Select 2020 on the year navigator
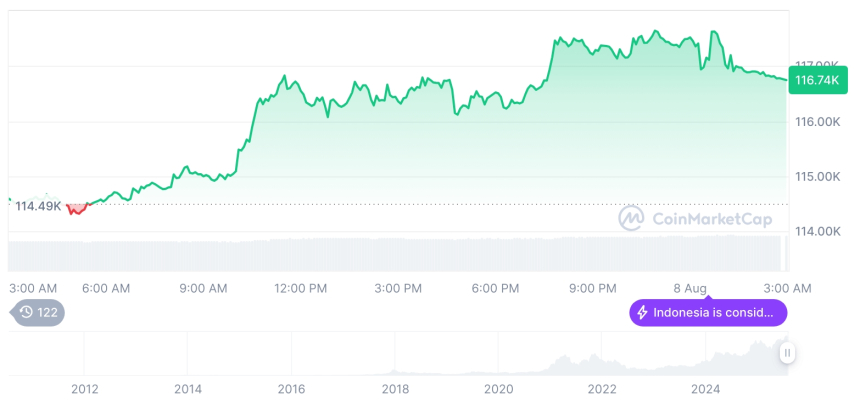Viewport: 860px width, 401px height. click(x=498, y=388)
